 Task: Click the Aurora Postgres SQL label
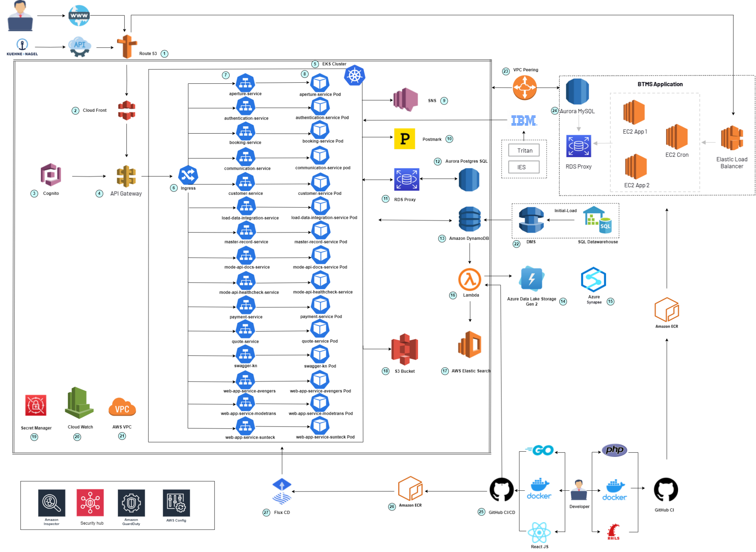tap(466, 161)
